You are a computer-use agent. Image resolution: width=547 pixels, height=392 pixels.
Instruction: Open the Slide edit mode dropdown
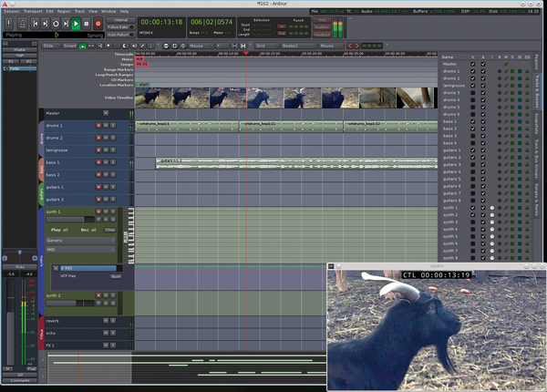click(x=51, y=46)
